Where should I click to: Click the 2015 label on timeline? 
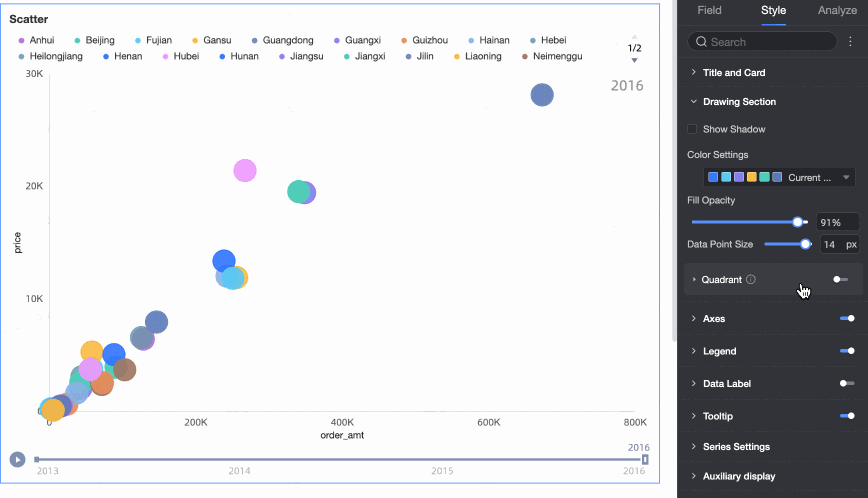tap(442, 471)
